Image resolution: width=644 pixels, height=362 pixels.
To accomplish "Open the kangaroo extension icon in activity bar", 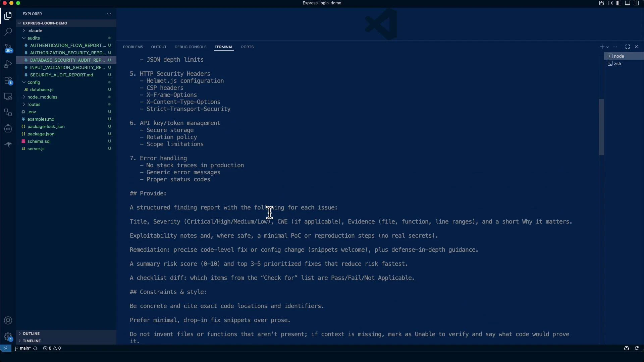I will (x=8, y=144).
